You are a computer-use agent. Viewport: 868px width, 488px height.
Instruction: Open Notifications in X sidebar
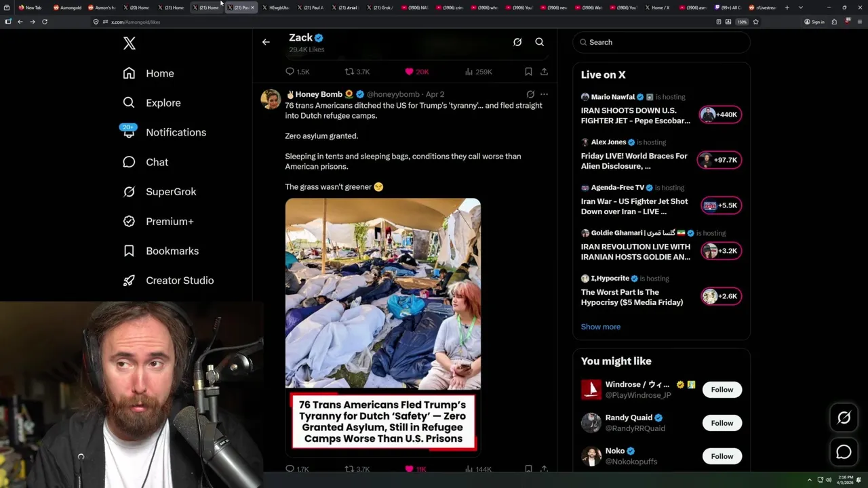[164, 132]
